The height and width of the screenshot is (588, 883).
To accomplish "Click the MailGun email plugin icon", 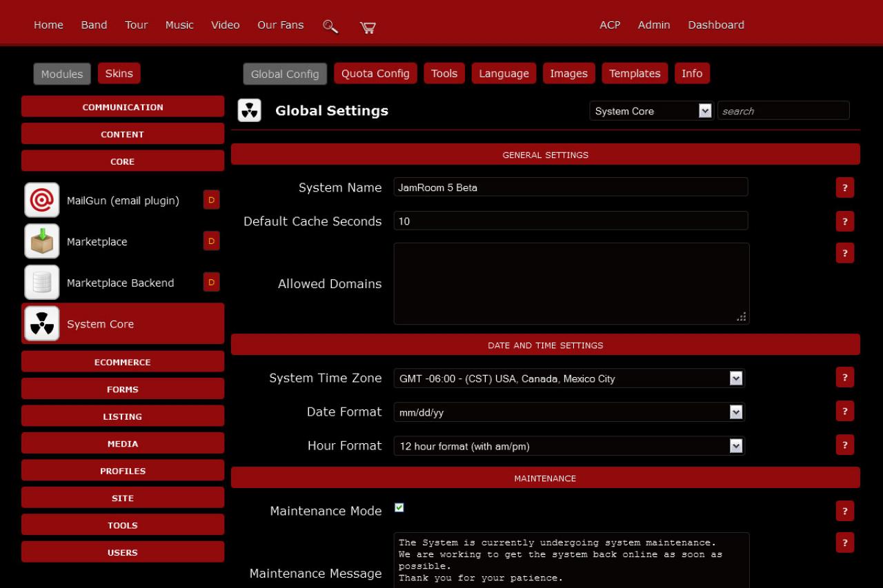I will coord(42,201).
